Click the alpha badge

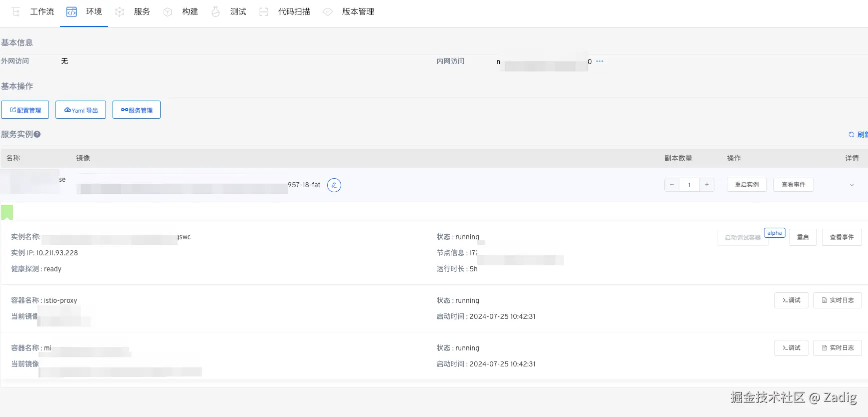click(x=775, y=233)
